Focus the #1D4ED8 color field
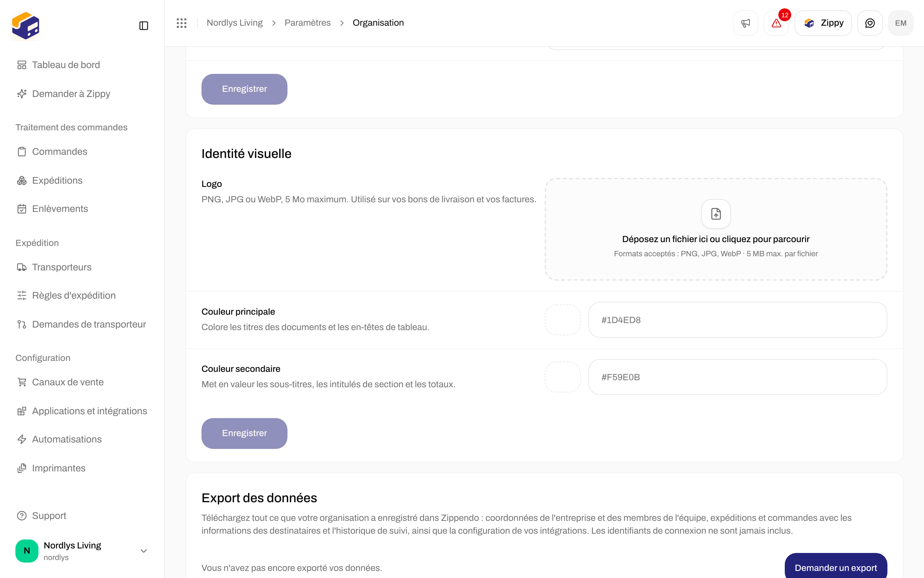Image resolution: width=924 pixels, height=578 pixels. (737, 320)
